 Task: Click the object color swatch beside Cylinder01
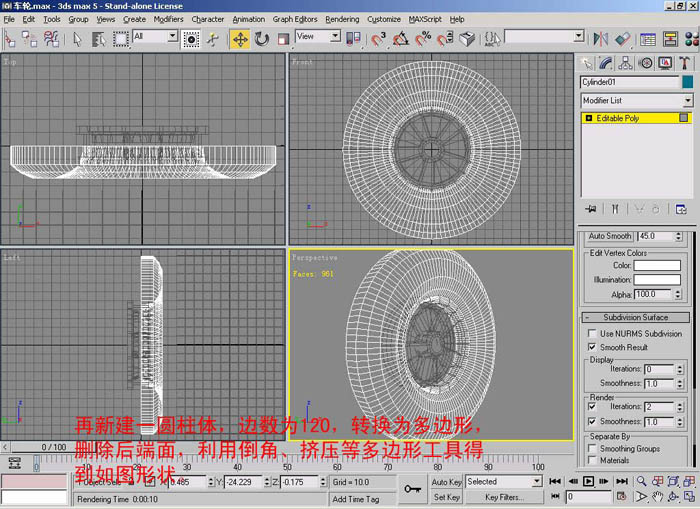(688, 82)
